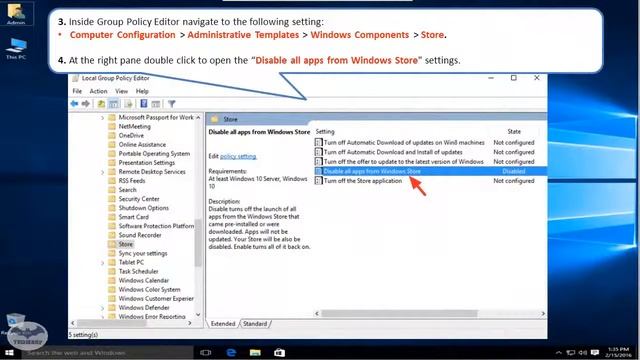Click the tree pane scroll down arrow

coord(198,315)
